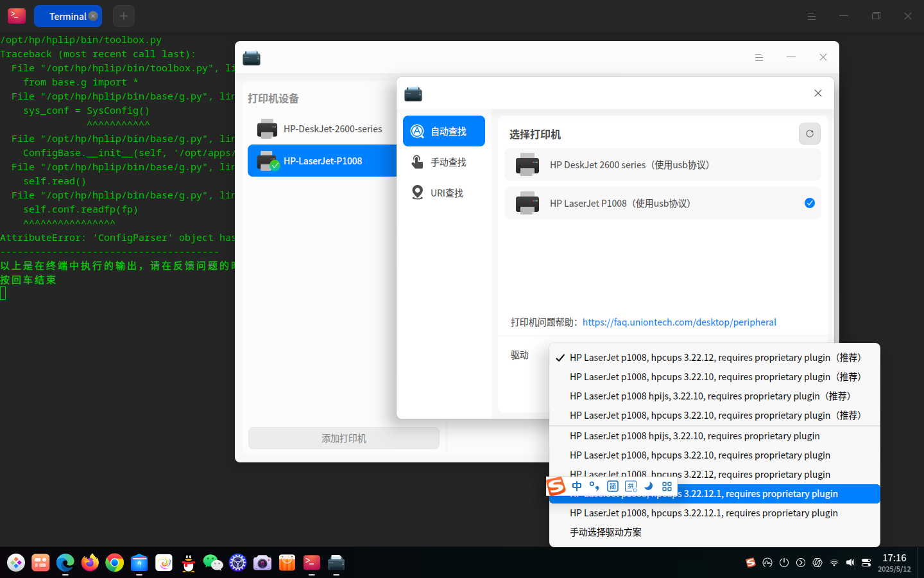Screen dimensions: 924x578
Task: Open the power button in system tray
Action: point(784,563)
